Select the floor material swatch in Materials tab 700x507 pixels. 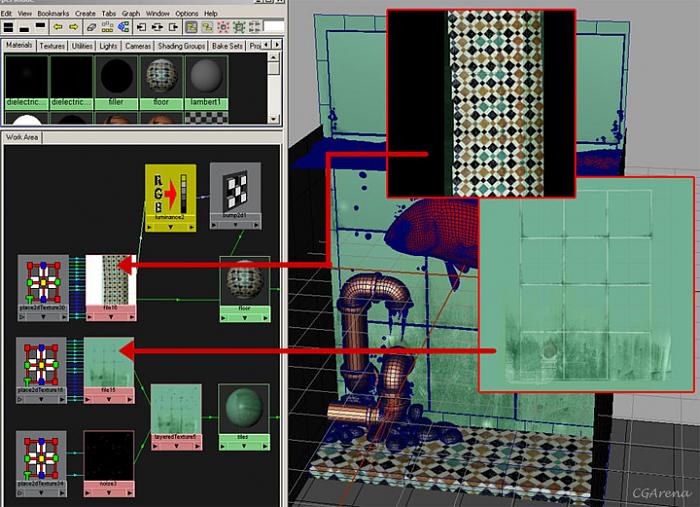pyautogui.click(x=161, y=82)
